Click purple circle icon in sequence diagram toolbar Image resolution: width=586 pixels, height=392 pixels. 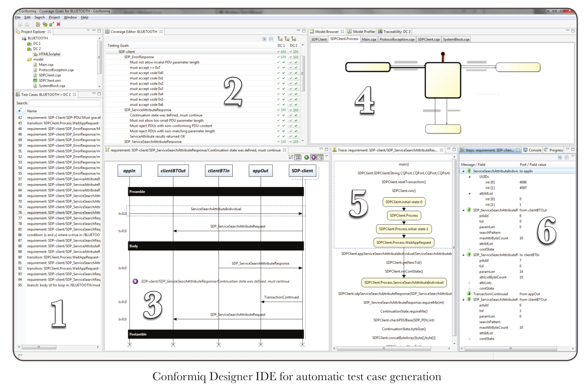pos(314,158)
